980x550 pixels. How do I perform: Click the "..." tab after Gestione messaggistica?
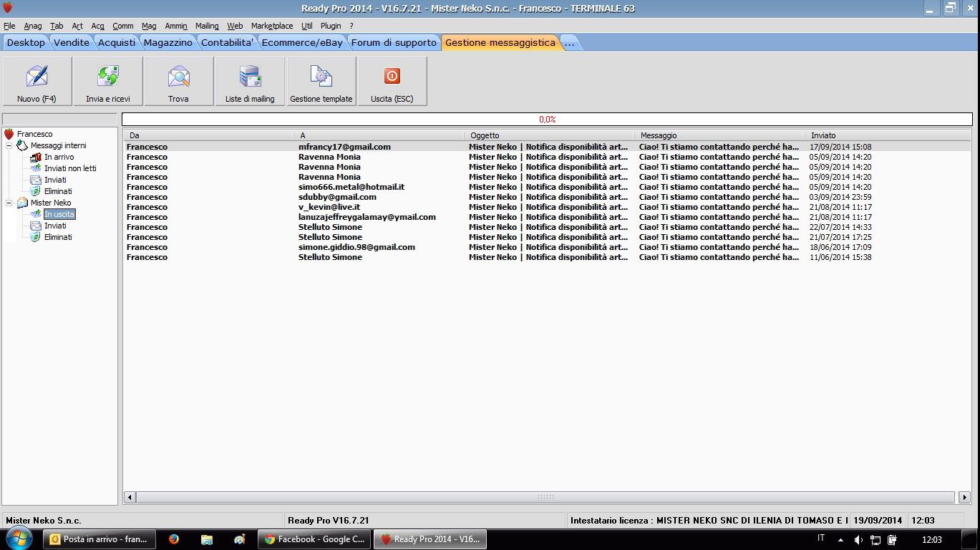pyautogui.click(x=570, y=42)
